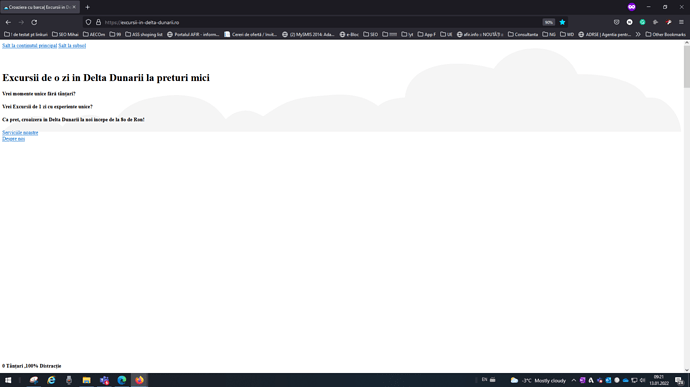Open the Firefox hamburger menu
This screenshot has height=387, width=690.
click(681, 22)
